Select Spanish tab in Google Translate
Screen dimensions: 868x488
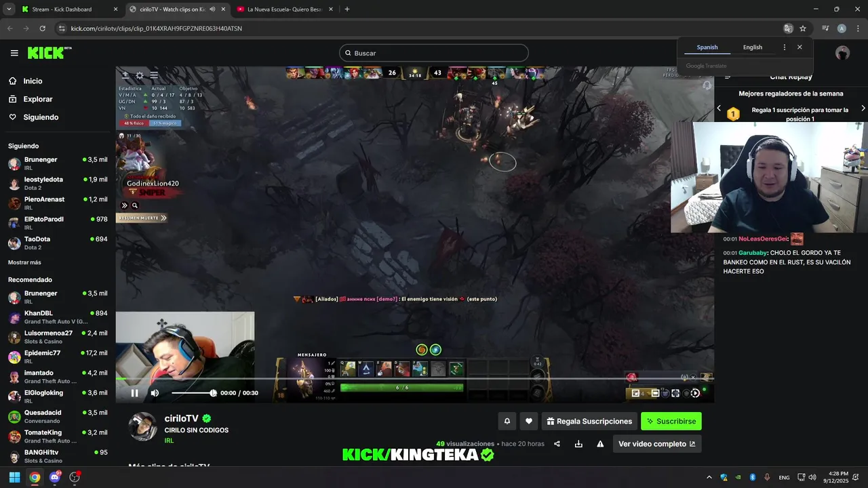(x=707, y=47)
